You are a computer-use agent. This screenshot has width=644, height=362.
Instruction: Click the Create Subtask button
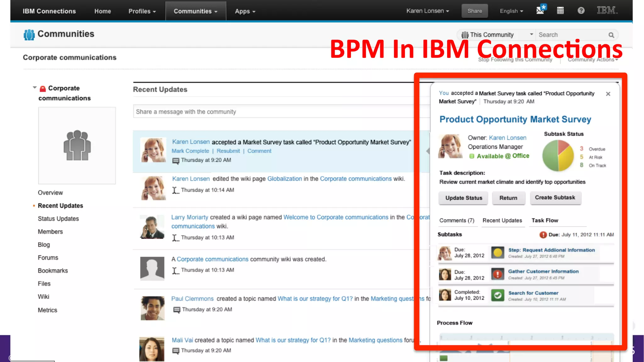point(555,198)
